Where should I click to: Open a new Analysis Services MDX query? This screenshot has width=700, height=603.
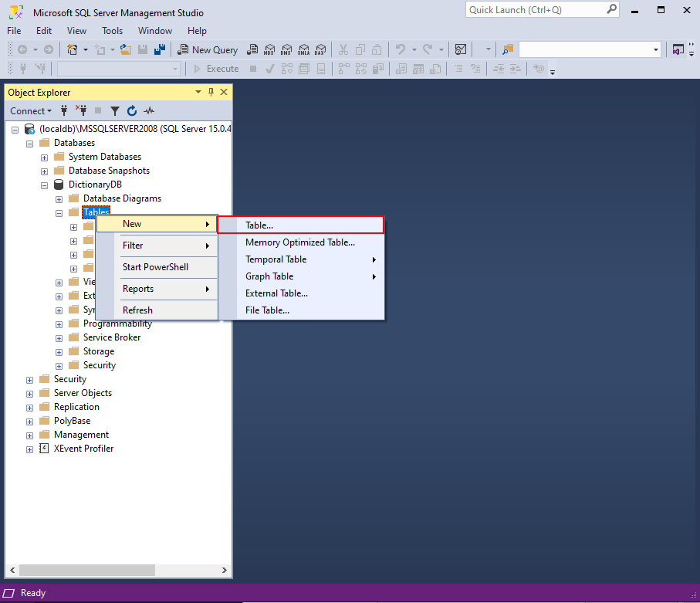point(269,49)
